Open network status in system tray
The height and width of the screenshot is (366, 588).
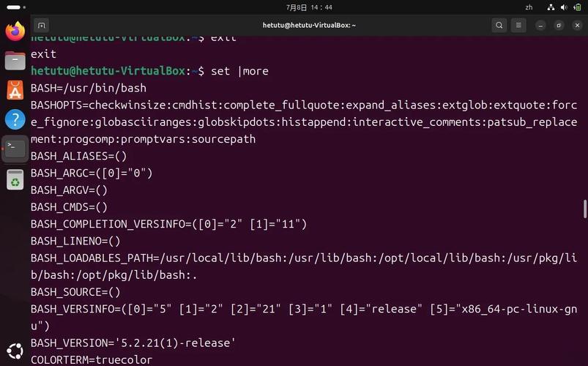pyautogui.click(x=551, y=7)
